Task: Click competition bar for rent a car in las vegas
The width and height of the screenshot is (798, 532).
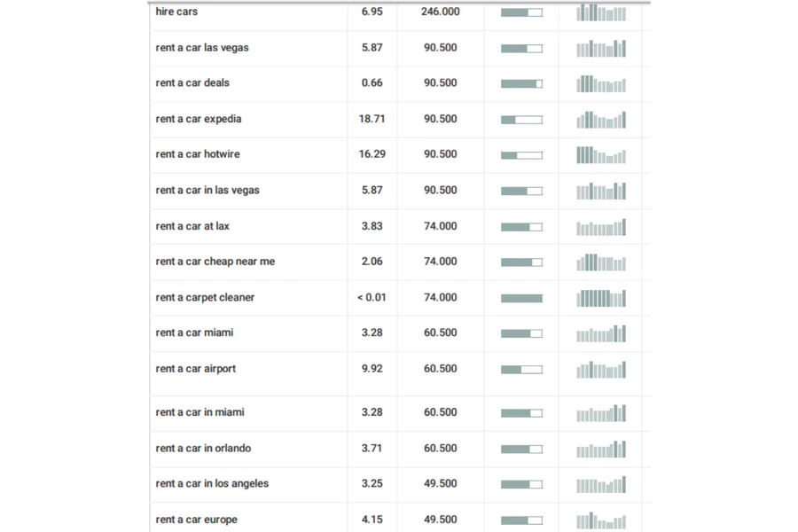Action: [521, 191]
